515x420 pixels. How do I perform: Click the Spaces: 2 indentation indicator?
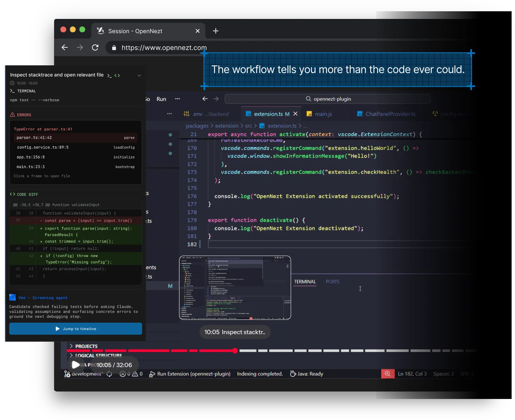click(443, 374)
